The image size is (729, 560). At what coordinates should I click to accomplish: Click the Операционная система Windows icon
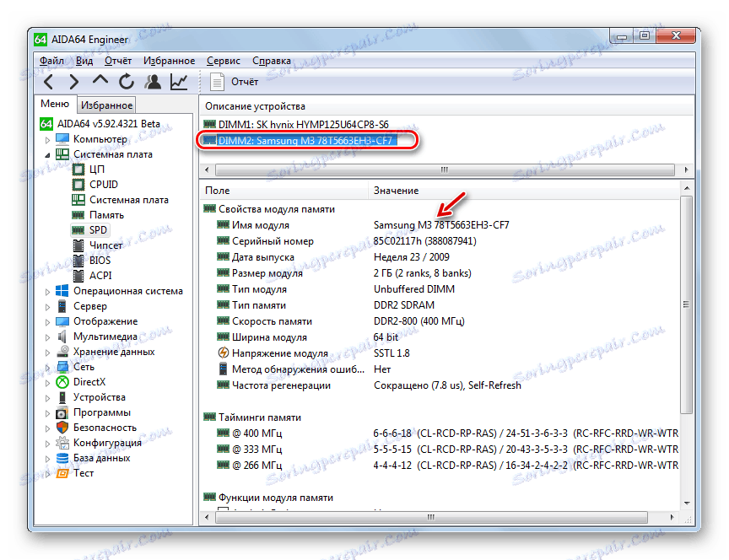[x=62, y=291]
